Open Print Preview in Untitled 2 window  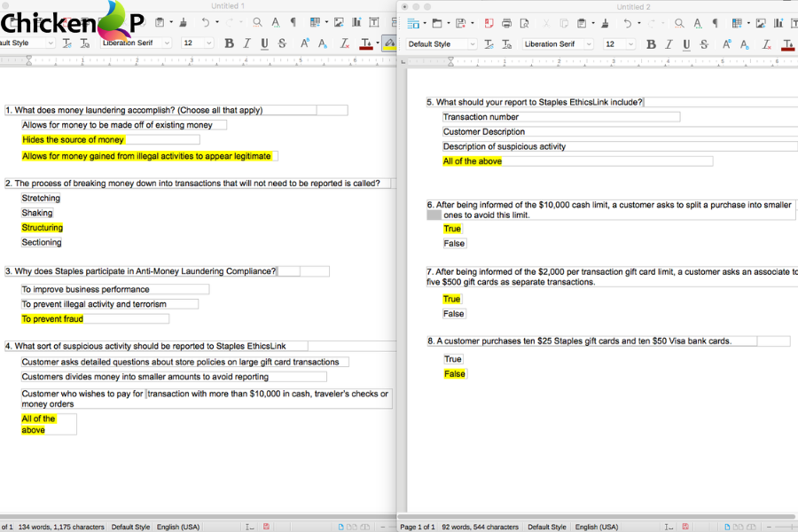(523, 23)
